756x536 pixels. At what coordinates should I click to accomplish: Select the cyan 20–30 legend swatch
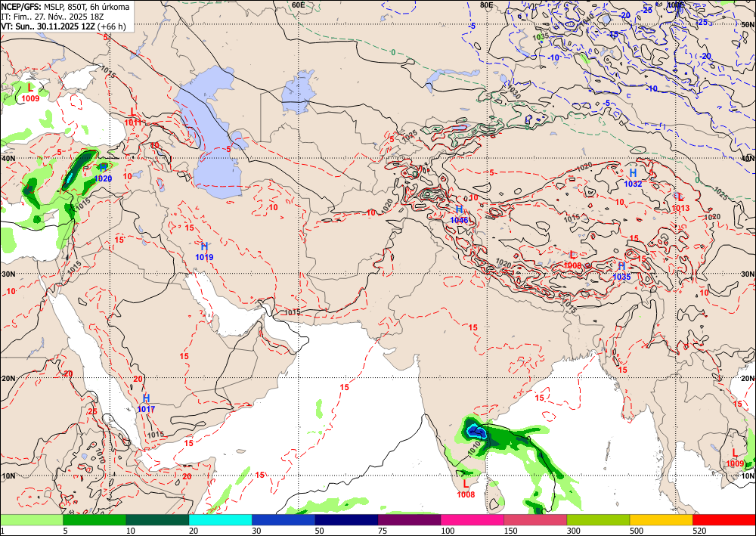pyautogui.click(x=220, y=520)
